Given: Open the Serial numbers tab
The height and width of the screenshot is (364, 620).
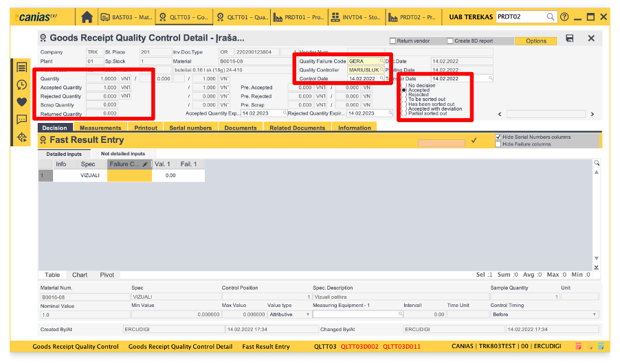Looking at the screenshot, I should pos(190,128).
